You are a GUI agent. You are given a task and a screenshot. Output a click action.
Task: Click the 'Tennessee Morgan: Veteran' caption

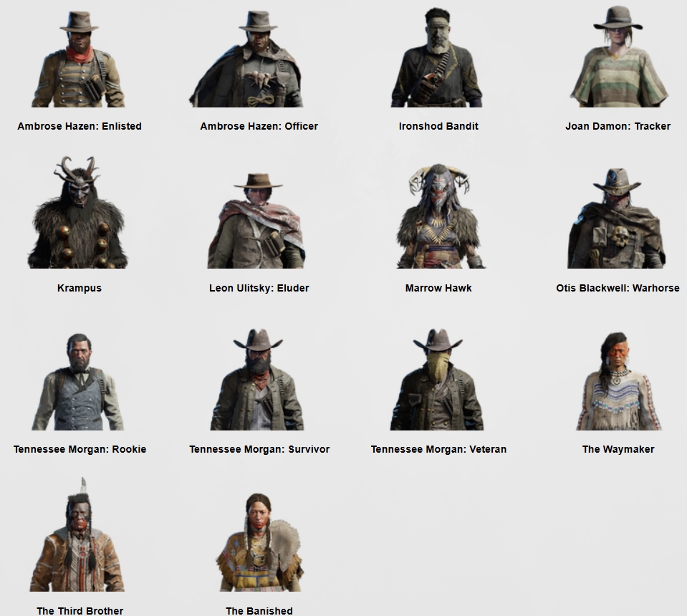click(438, 450)
